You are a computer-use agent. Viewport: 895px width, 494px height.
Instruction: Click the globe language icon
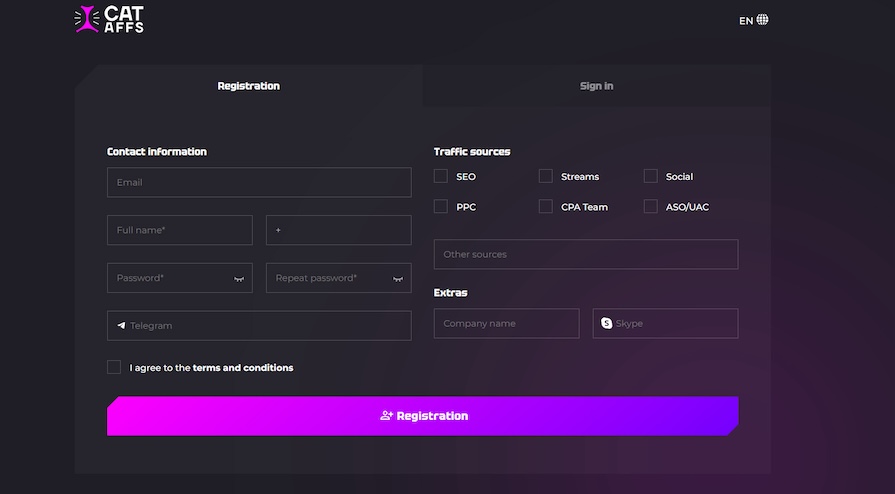pos(763,20)
